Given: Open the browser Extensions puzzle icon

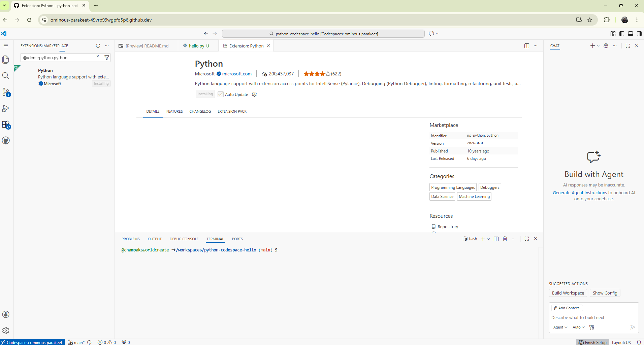Looking at the screenshot, I should [x=607, y=20].
